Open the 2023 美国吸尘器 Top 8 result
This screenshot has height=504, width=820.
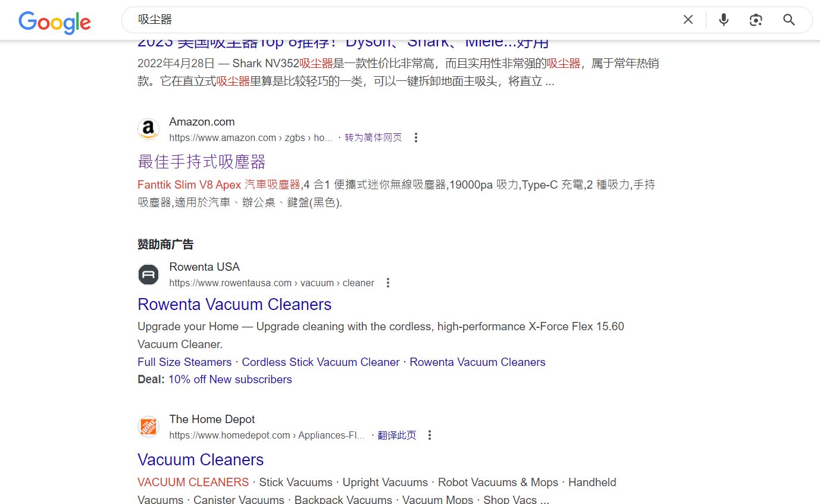pos(343,43)
